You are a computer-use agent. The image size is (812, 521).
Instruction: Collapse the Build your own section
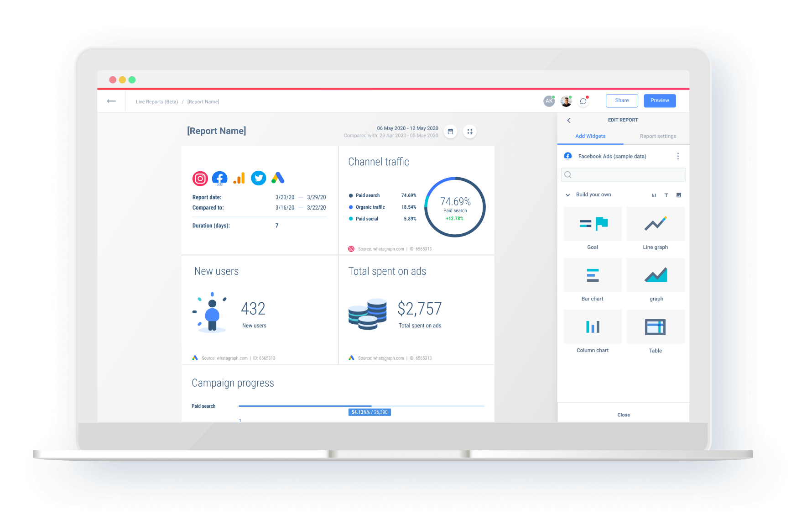pyautogui.click(x=567, y=195)
